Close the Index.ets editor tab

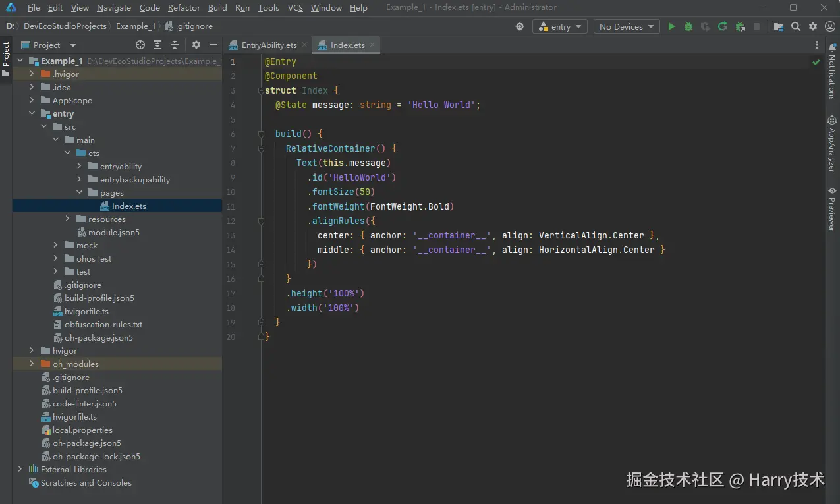point(373,45)
